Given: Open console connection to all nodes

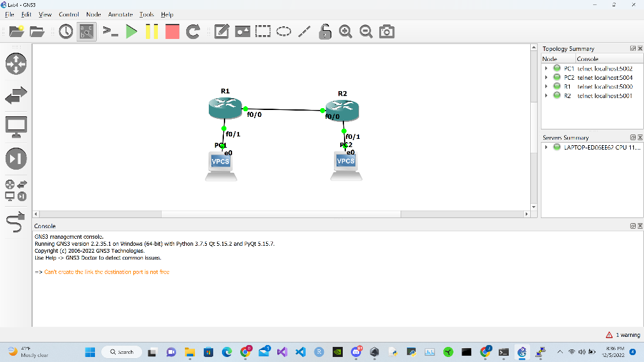Looking at the screenshot, I should (x=109, y=31).
